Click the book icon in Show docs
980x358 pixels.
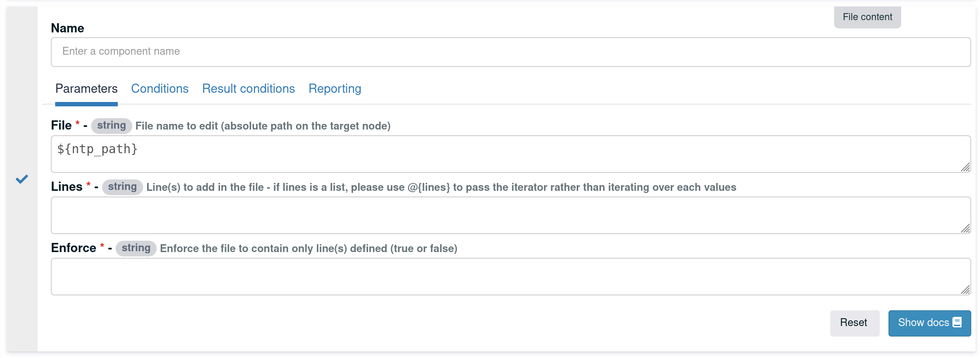tap(957, 323)
